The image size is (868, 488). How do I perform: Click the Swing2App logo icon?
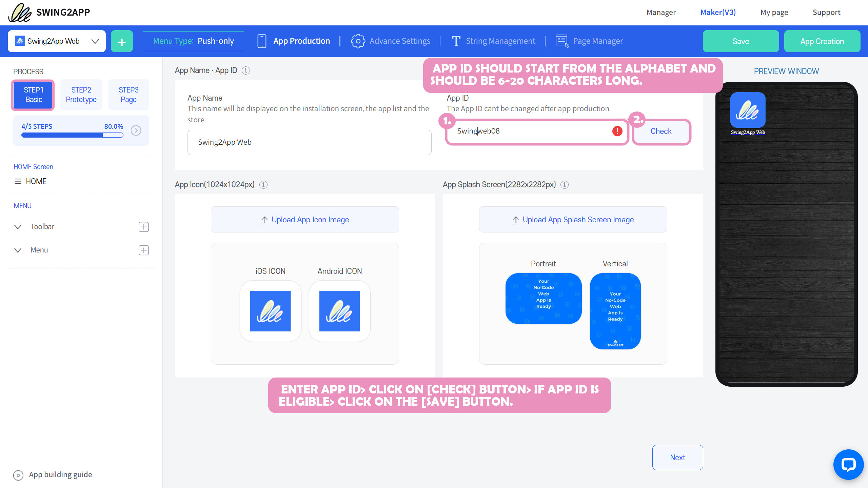[20, 13]
